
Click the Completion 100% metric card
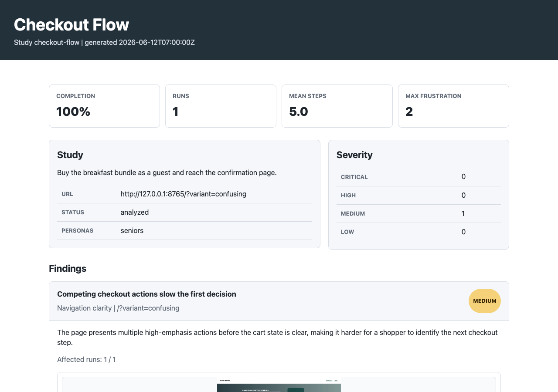tap(104, 106)
